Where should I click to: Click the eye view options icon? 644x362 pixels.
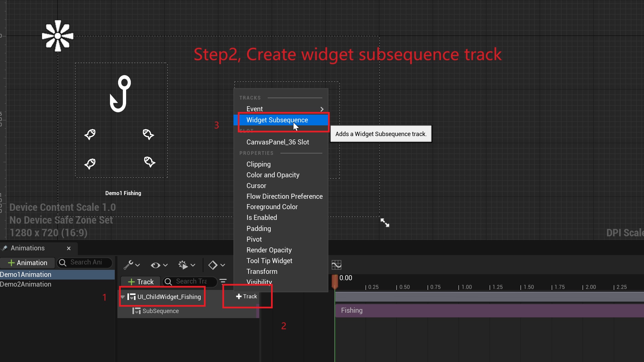click(155, 265)
